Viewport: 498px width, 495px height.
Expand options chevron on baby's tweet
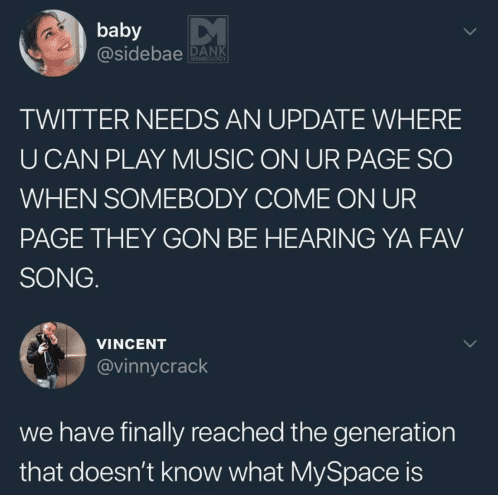click(470, 32)
